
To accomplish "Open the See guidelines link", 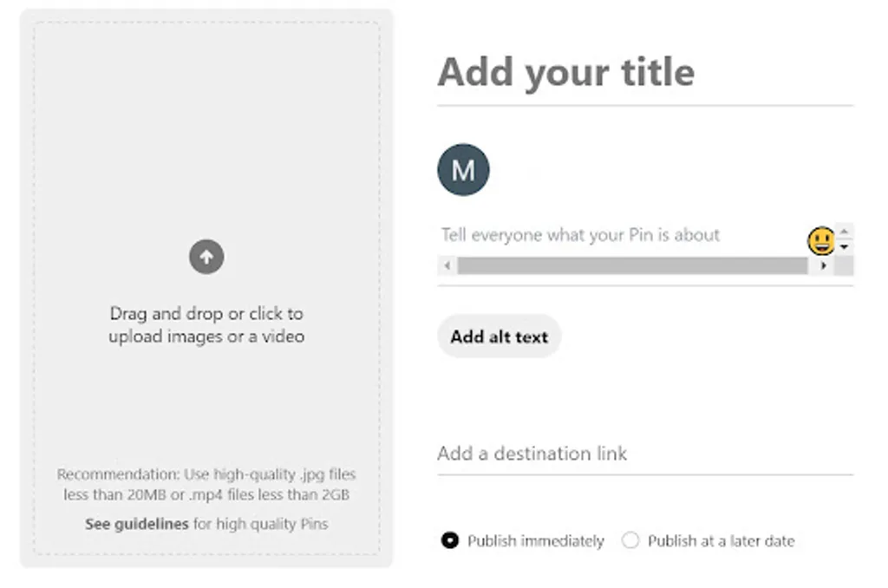I will 136,524.
